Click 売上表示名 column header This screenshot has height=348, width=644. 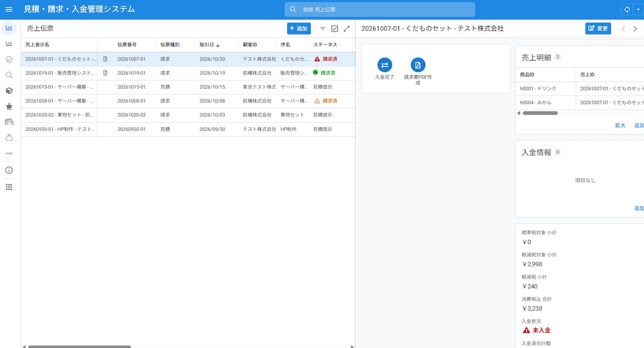59,45
